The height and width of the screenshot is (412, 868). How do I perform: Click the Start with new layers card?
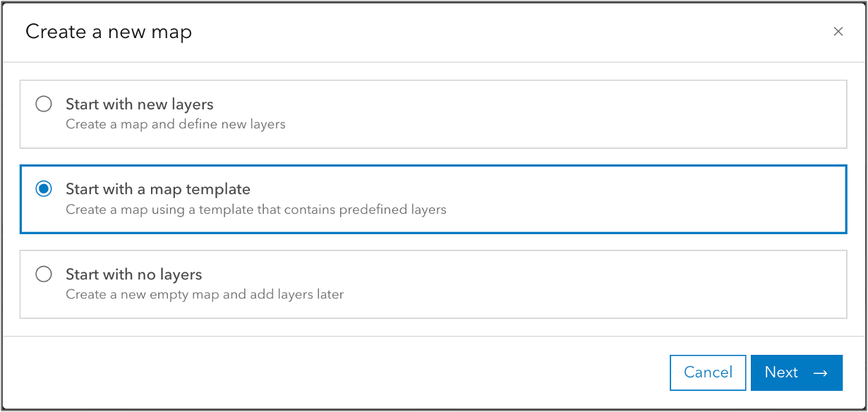(x=433, y=114)
